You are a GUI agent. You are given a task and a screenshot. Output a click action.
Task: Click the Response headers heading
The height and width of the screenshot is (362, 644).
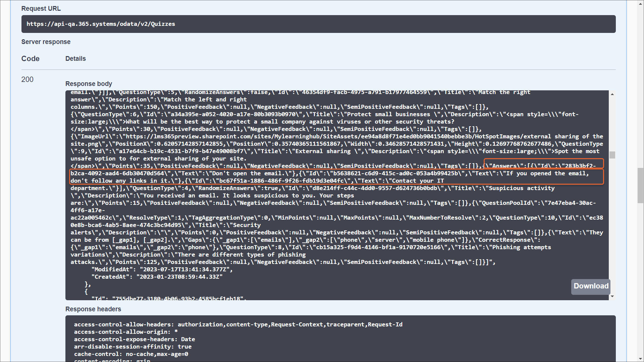pos(93,309)
